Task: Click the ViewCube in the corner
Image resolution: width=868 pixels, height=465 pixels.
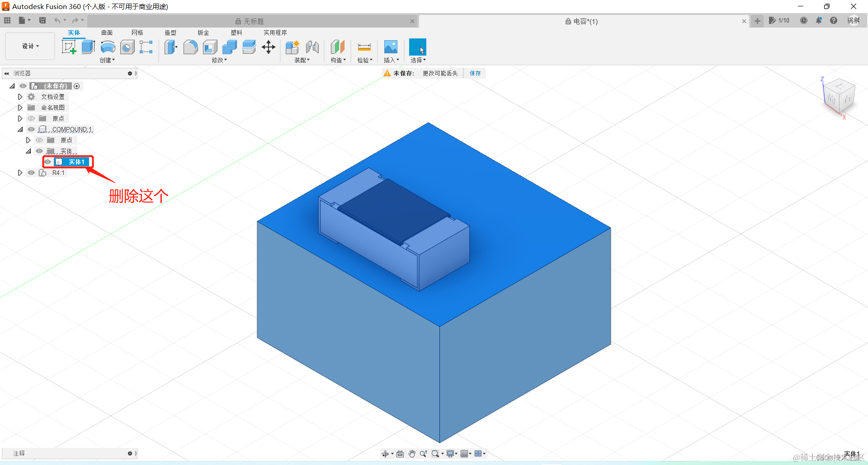Action: [839, 97]
